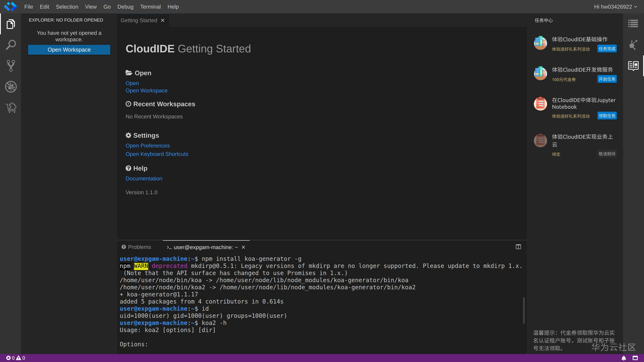Image resolution: width=644 pixels, height=362 pixels.
Task: Open the Source Control git view
Action: tap(10, 66)
